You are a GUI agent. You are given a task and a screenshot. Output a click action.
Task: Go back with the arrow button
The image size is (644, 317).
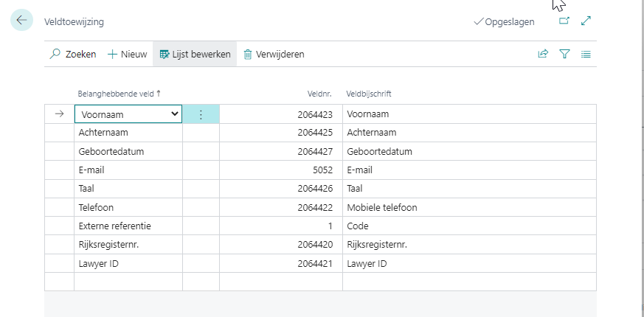(x=21, y=20)
